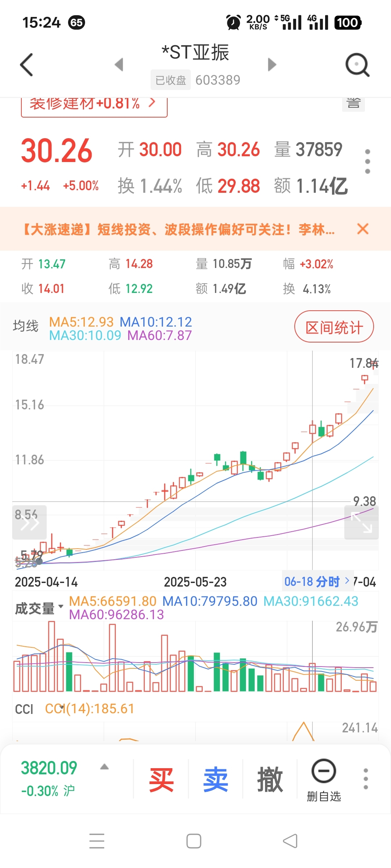Tap the Android home button

pos(194,841)
